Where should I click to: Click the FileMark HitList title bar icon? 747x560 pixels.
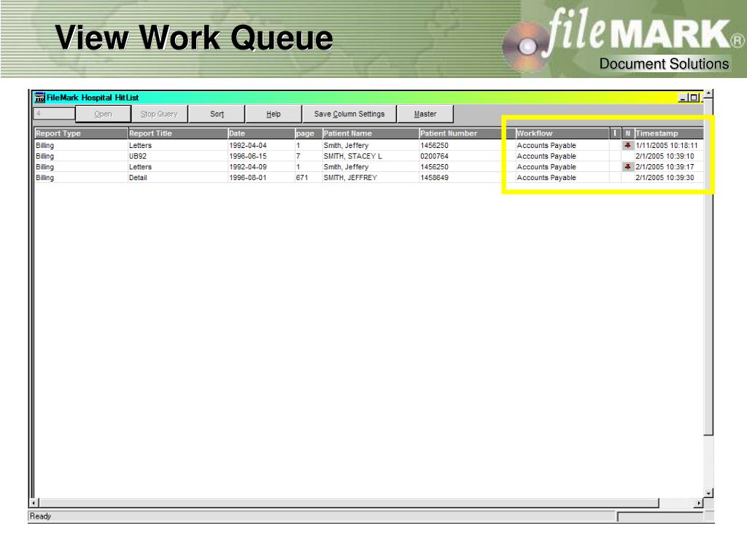[39, 98]
